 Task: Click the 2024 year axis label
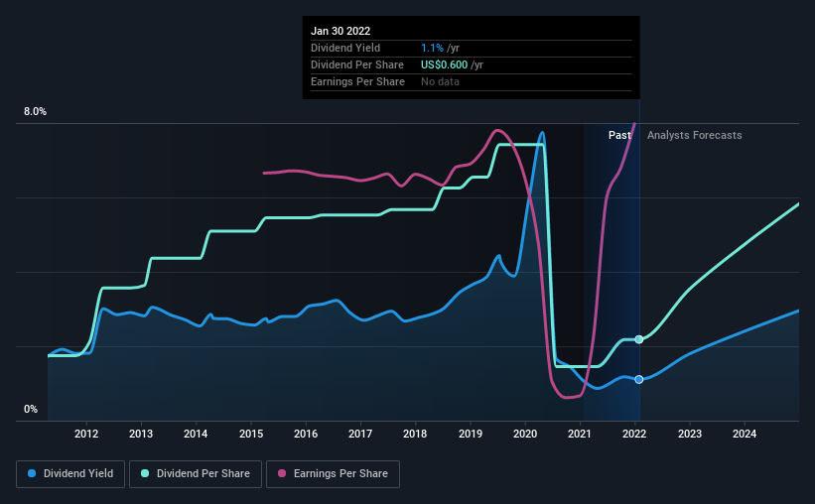point(745,434)
